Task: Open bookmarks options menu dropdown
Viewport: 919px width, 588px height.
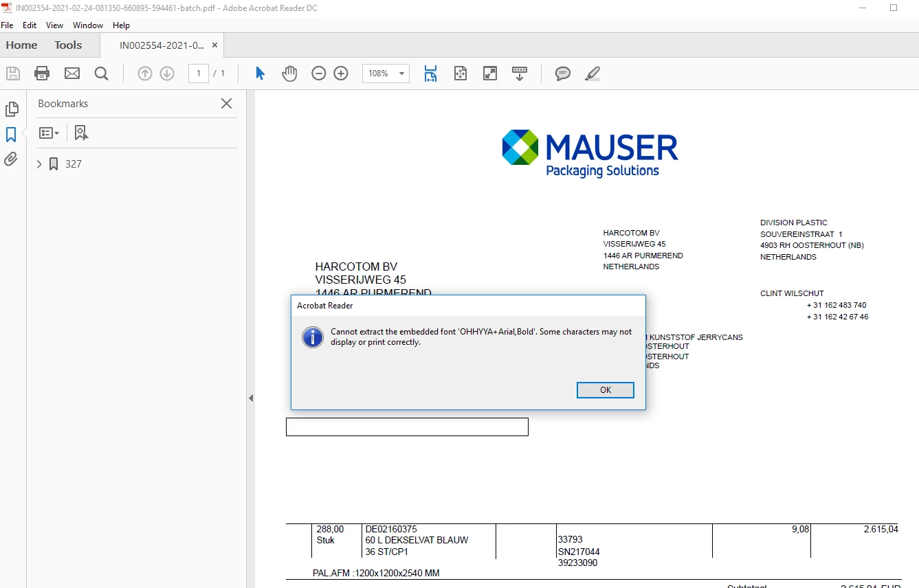Action: click(x=49, y=133)
